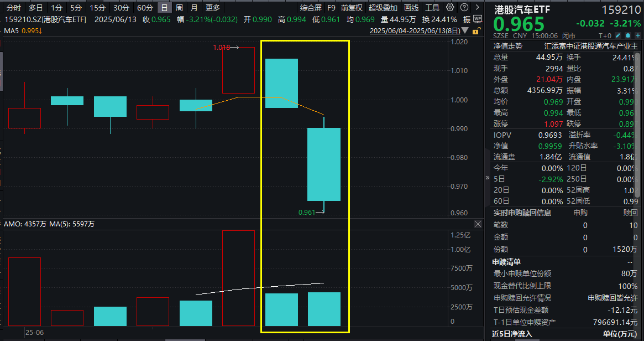Open the date range dropdown arrow
This screenshot has height=341, width=644.
point(464,30)
